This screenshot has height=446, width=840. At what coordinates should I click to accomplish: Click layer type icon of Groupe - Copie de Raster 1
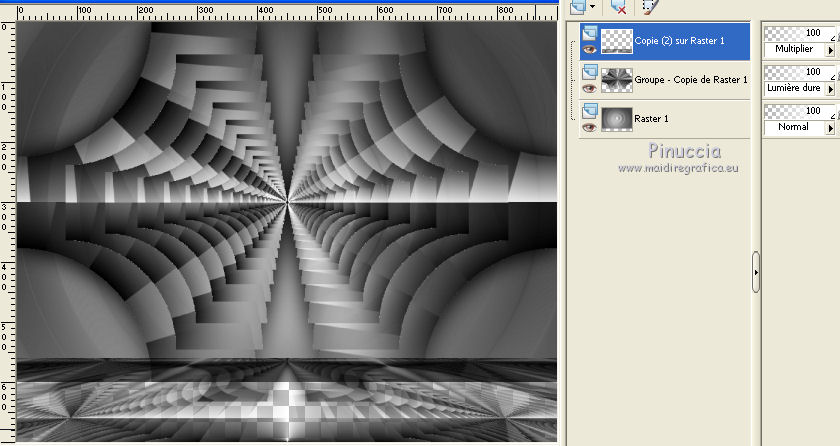pyautogui.click(x=590, y=72)
